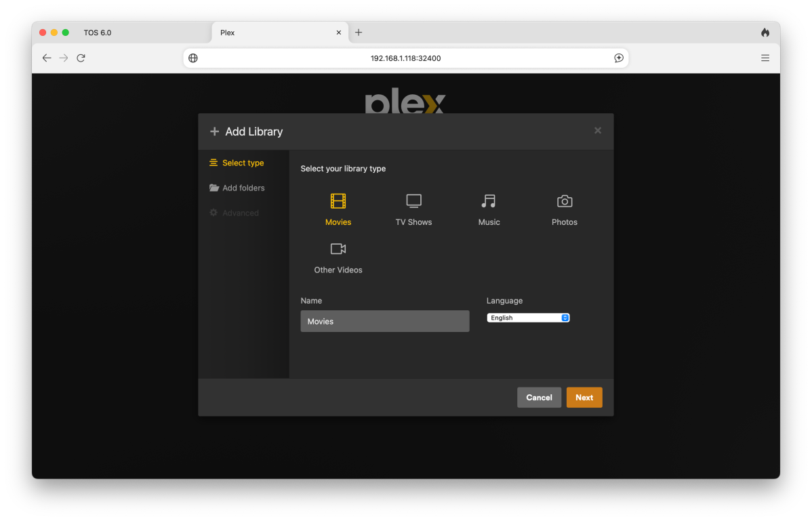Switch to the TOS 6.0 browser tab

click(x=98, y=33)
